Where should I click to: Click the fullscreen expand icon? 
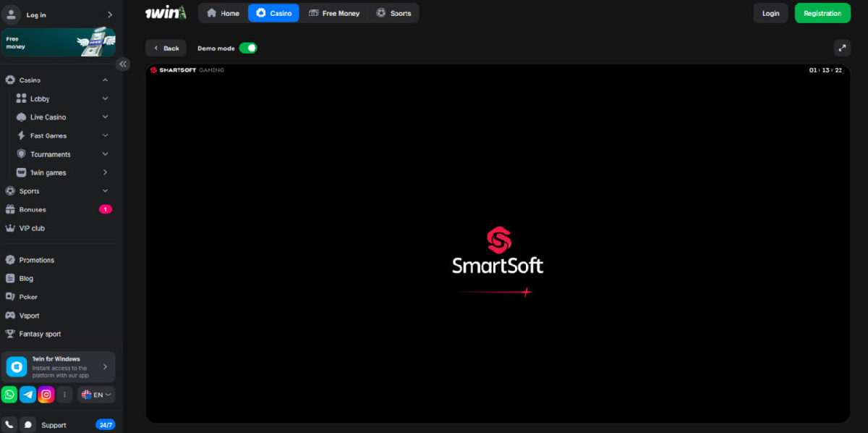click(841, 48)
